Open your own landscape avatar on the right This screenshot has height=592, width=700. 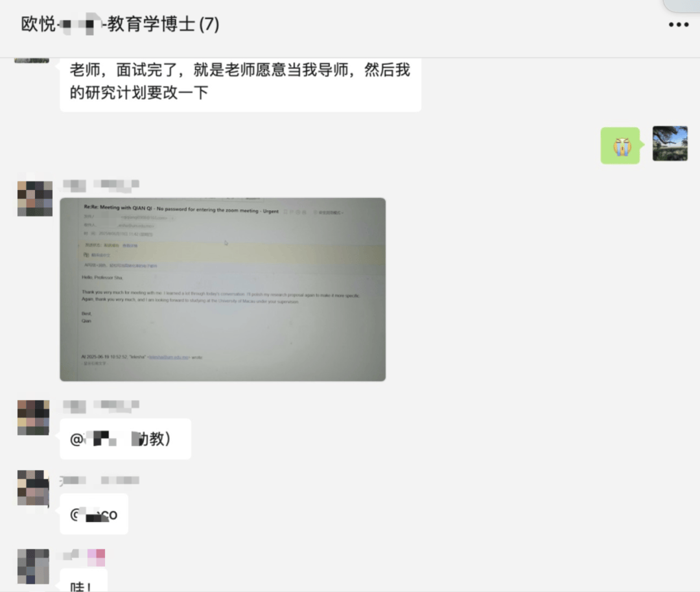click(670, 143)
